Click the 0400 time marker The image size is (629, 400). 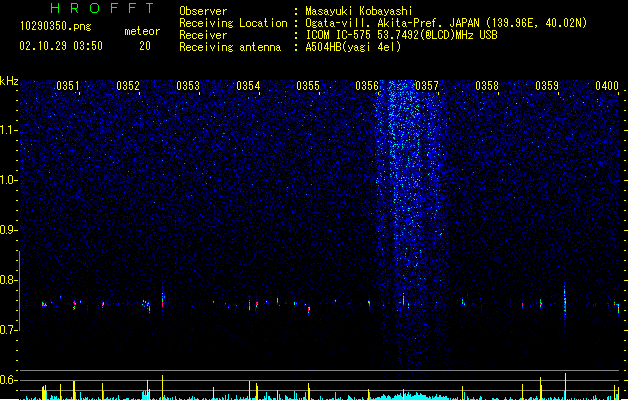tap(607, 86)
